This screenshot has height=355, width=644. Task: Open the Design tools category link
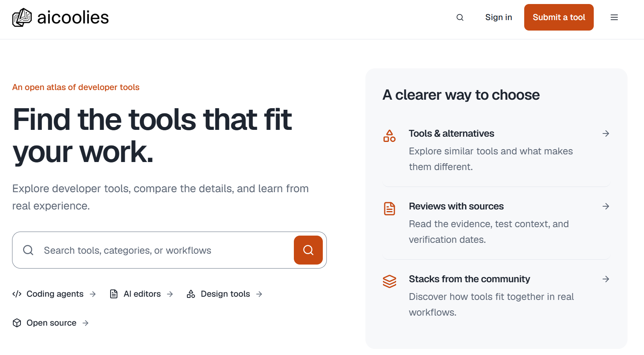pyautogui.click(x=225, y=294)
